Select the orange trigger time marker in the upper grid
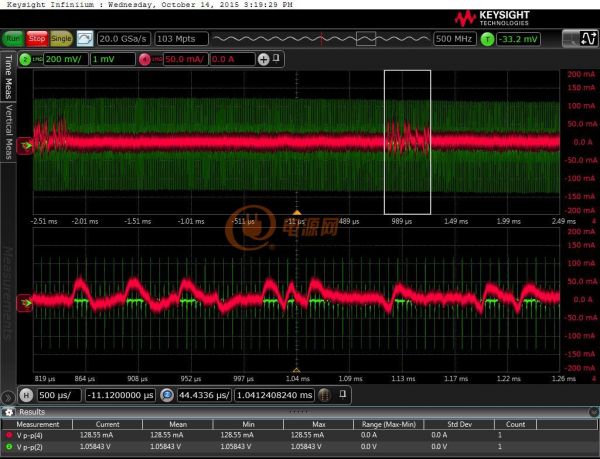 [x=297, y=212]
